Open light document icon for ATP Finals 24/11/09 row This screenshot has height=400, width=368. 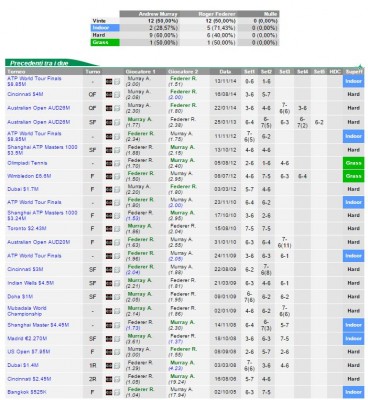pyautogui.click(x=117, y=256)
